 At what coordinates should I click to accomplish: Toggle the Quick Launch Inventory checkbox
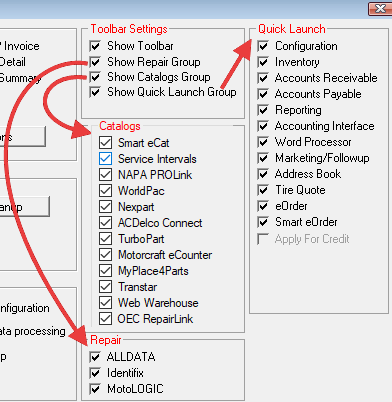263,62
